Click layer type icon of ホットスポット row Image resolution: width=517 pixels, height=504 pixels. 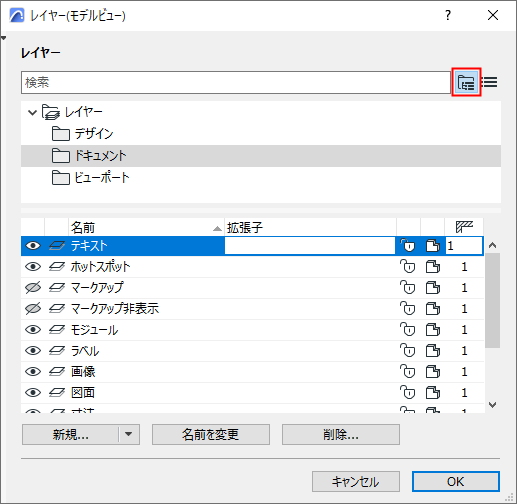[x=57, y=267]
